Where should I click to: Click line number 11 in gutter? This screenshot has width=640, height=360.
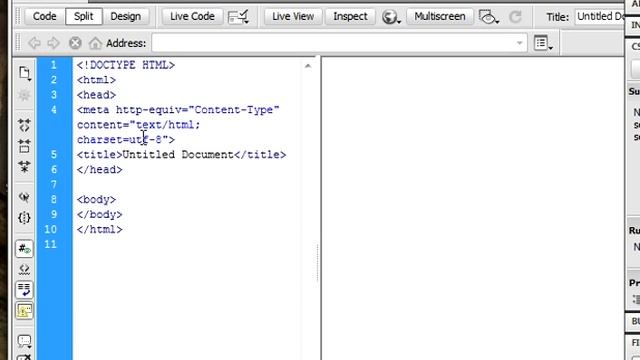coord(51,244)
